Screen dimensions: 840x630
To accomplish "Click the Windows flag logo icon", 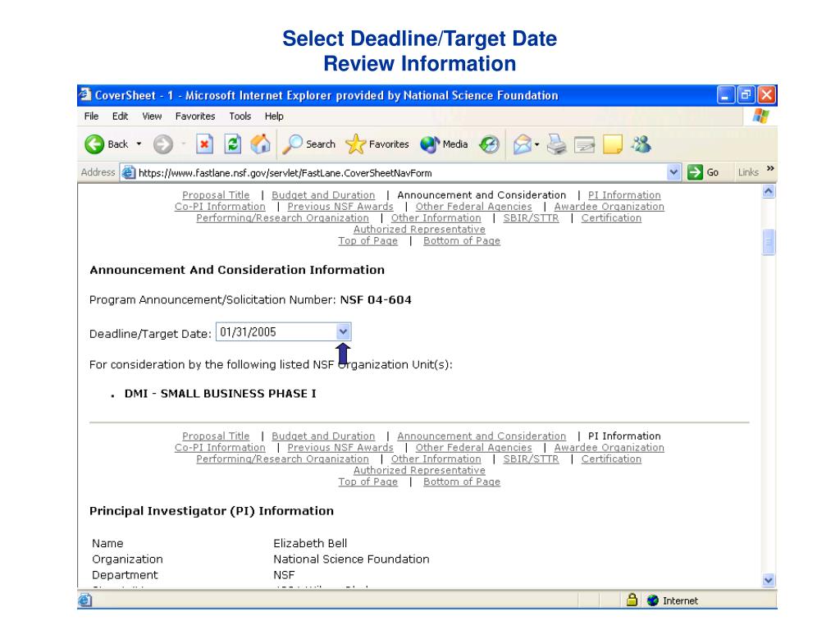I will [760, 116].
